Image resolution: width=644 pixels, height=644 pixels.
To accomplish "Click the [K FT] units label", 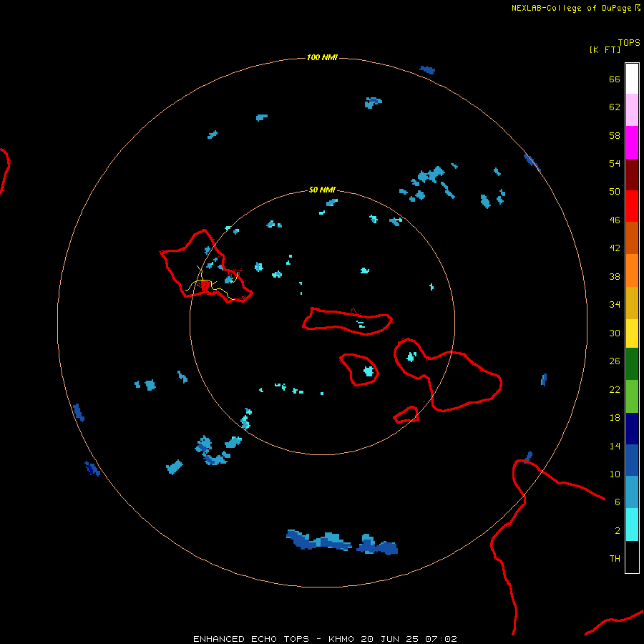I will [x=605, y=49].
